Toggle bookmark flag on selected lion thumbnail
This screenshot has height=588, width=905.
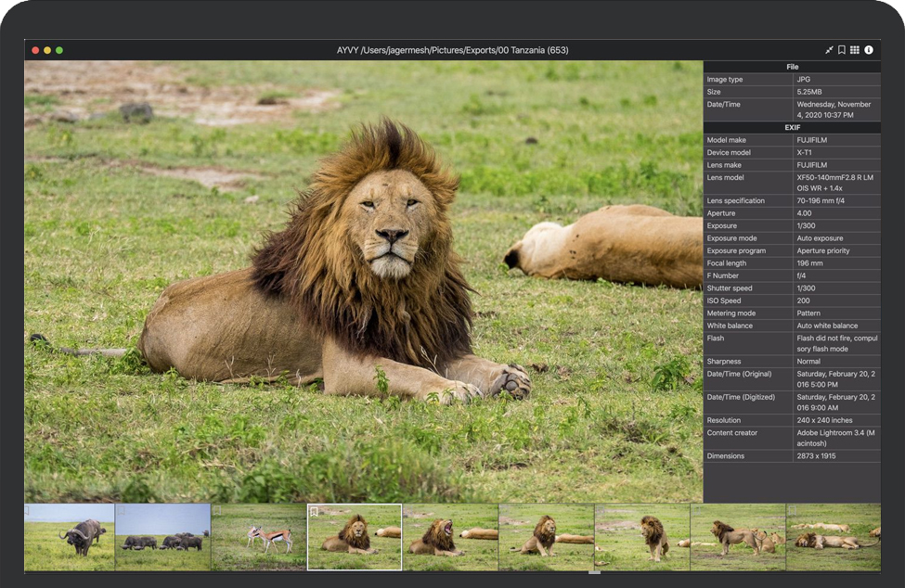pos(314,511)
